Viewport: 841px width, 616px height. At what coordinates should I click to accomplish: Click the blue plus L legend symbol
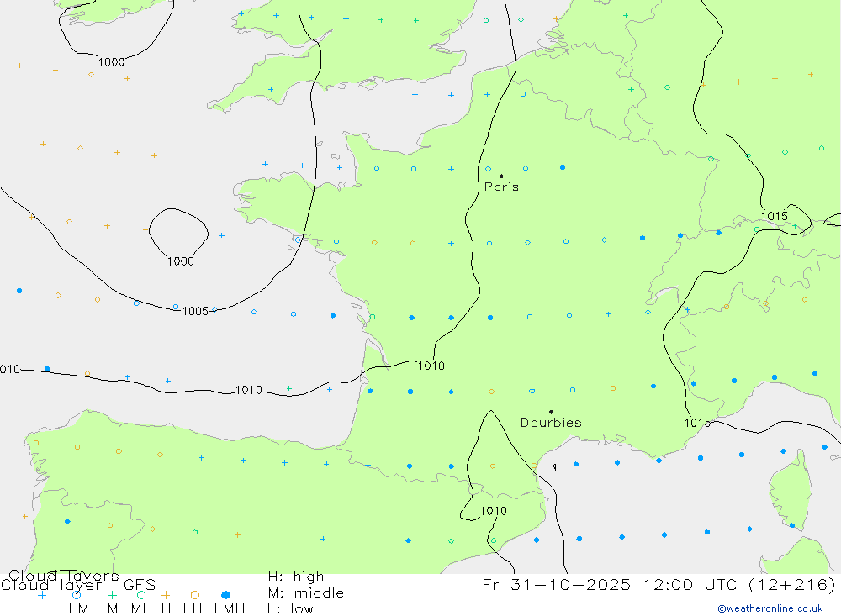point(42,595)
